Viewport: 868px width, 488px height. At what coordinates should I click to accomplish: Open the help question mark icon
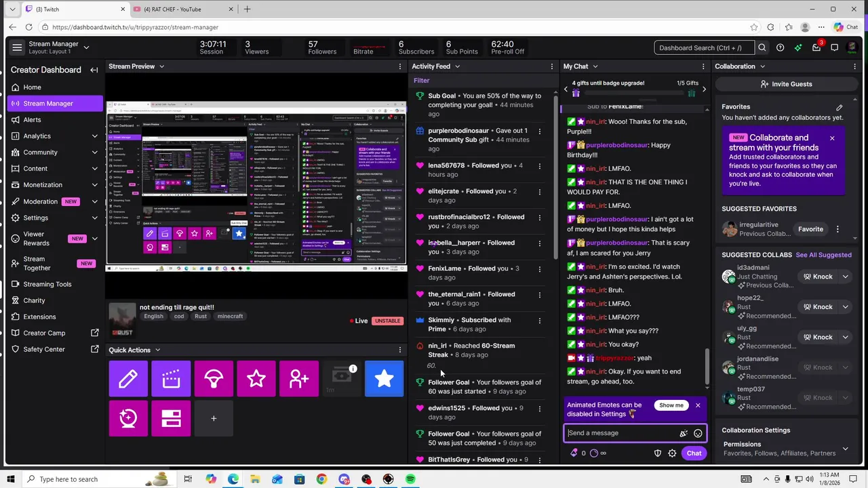[781, 47]
